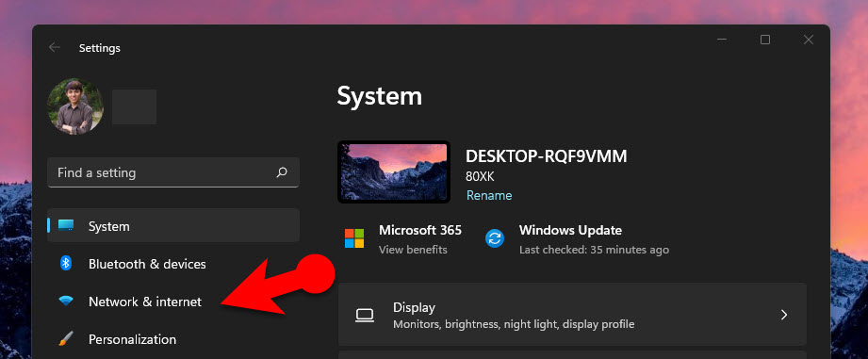Click the Microsoft 365 logo icon
The image size is (868, 359).
pyautogui.click(x=354, y=238)
